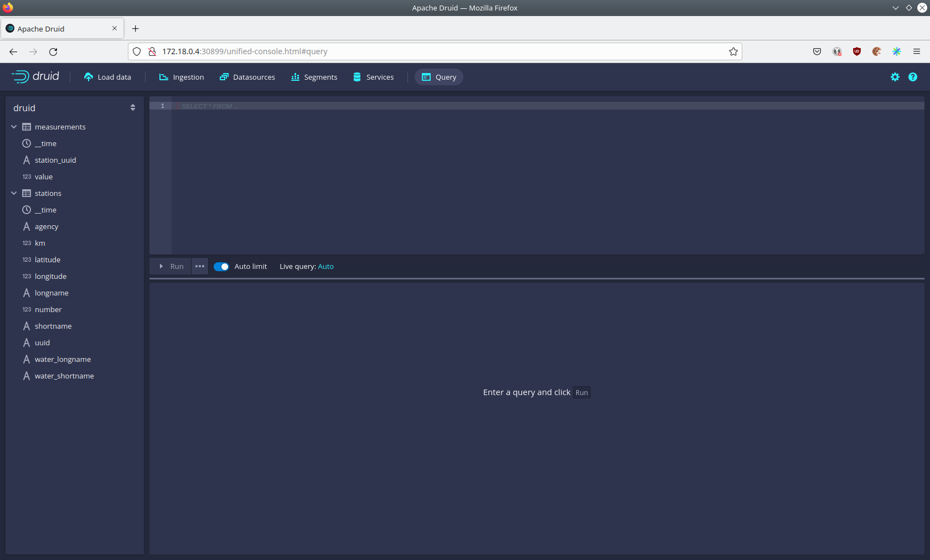The width and height of the screenshot is (930, 560).
Task: Open the Ingestion view
Action: (182, 77)
